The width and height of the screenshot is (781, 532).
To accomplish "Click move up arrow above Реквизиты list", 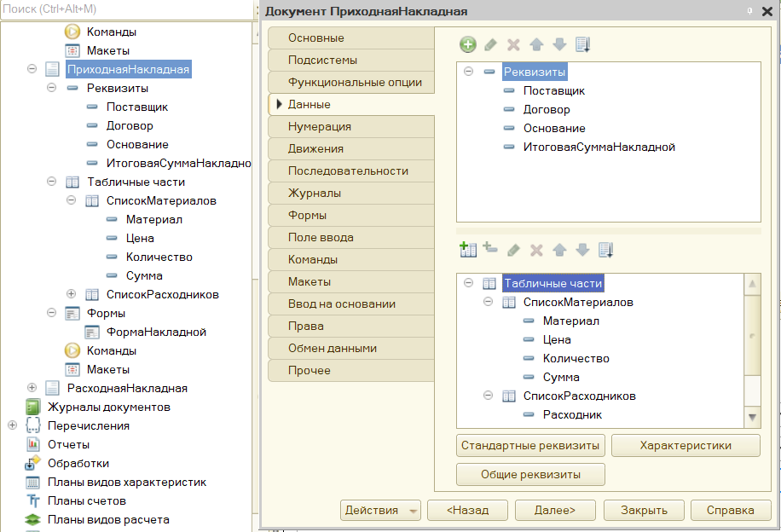I will click(536, 45).
